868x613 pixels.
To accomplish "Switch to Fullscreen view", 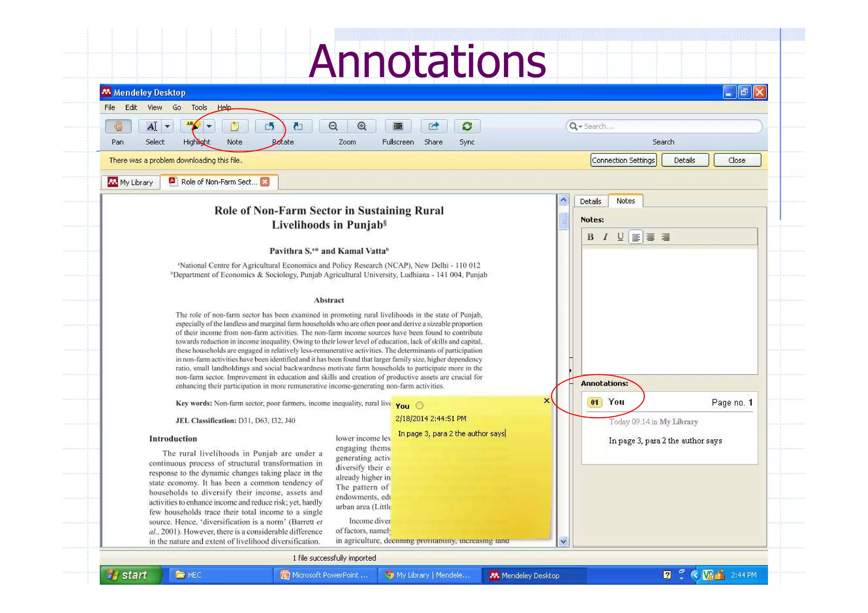I will click(398, 126).
